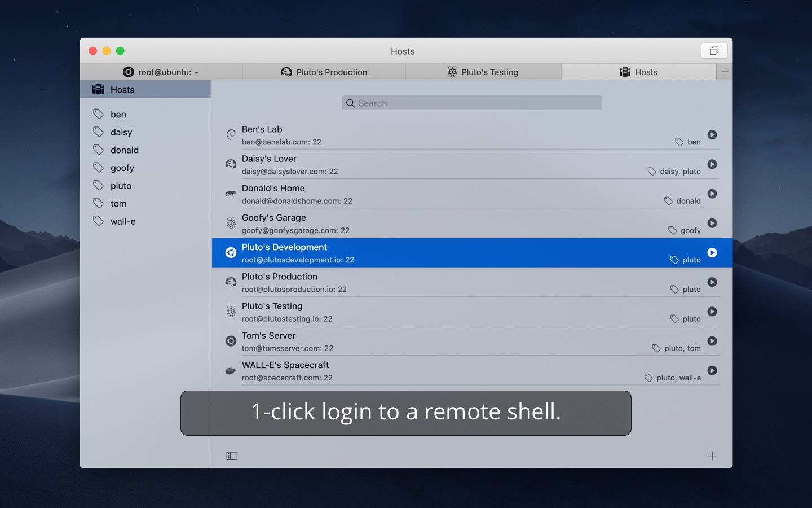Switch to Pluto's Production tab
Screen dimensions: 812x508
324,72
